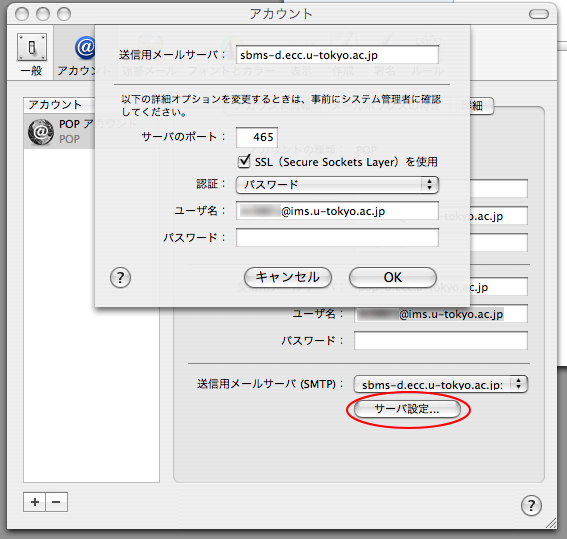Click the サーバのポート field showing 465
The width and height of the screenshot is (567, 539).
257,137
